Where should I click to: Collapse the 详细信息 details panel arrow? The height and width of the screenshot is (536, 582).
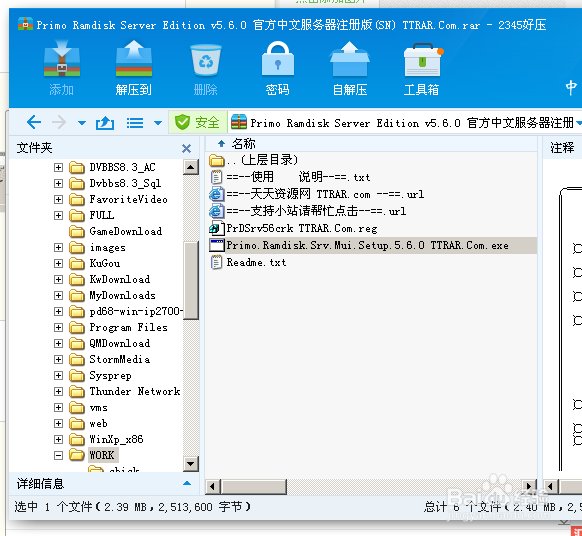(x=187, y=483)
